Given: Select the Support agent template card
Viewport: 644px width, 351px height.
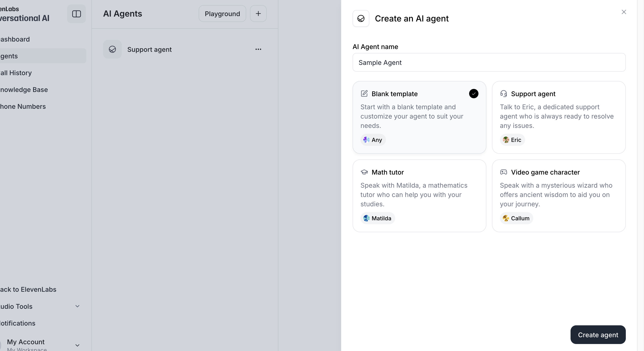Looking at the screenshot, I should pyautogui.click(x=558, y=117).
